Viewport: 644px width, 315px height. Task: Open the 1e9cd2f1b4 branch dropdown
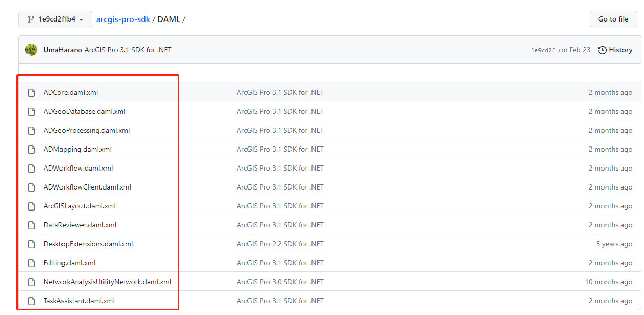coord(55,19)
